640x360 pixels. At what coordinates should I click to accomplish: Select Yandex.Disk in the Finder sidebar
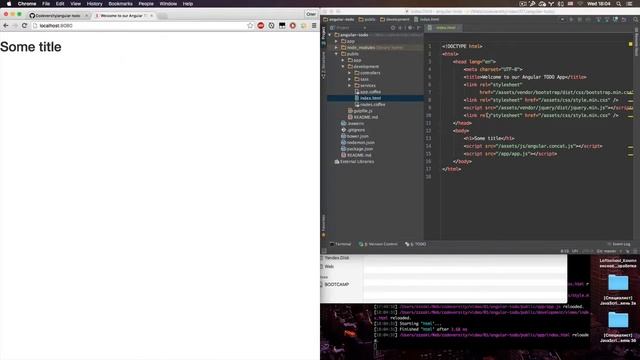pos(337,258)
